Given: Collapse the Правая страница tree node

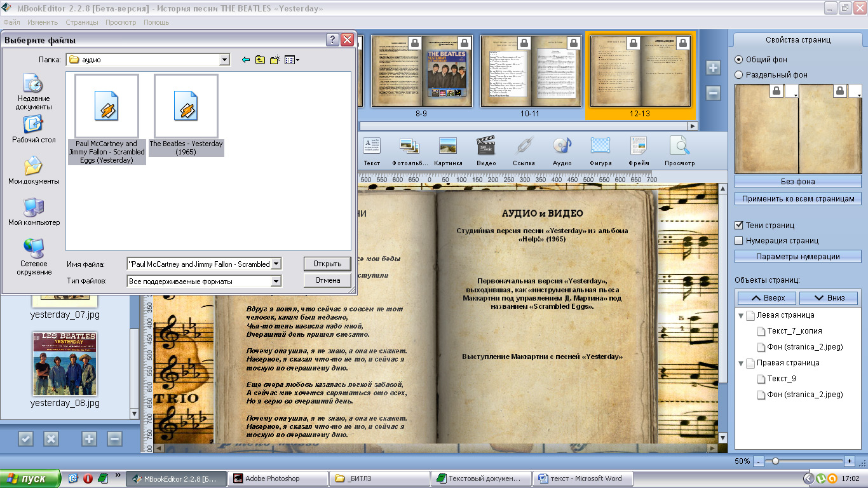Looking at the screenshot, I should pos(741,363).
